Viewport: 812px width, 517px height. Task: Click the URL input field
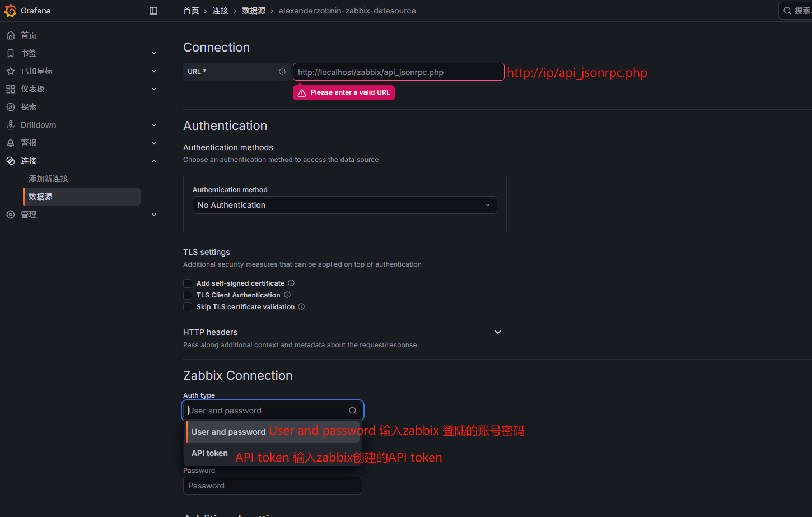click(398, 72)
